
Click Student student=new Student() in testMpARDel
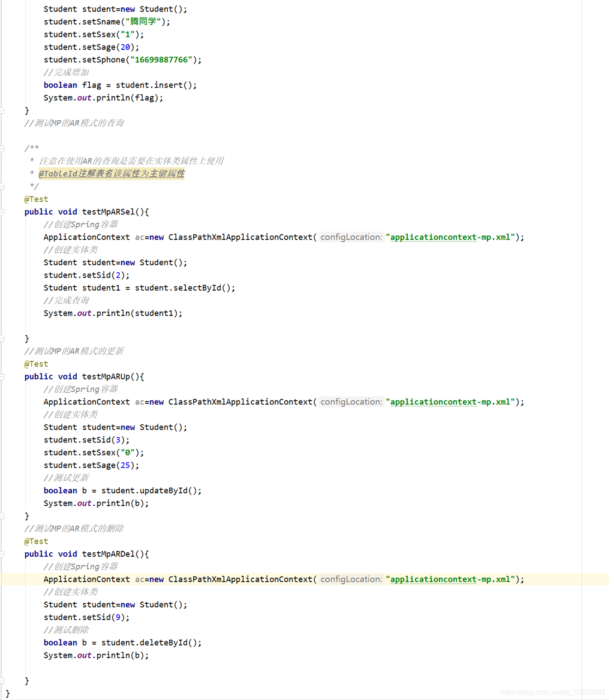115,604
